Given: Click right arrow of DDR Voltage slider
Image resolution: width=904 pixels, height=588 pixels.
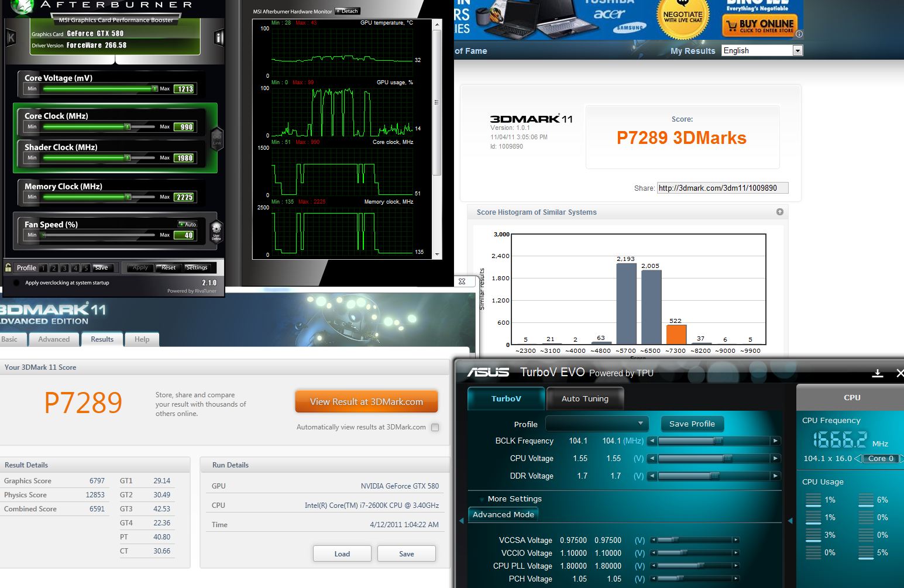Looking at the screenshot, I should pos(775,476).
